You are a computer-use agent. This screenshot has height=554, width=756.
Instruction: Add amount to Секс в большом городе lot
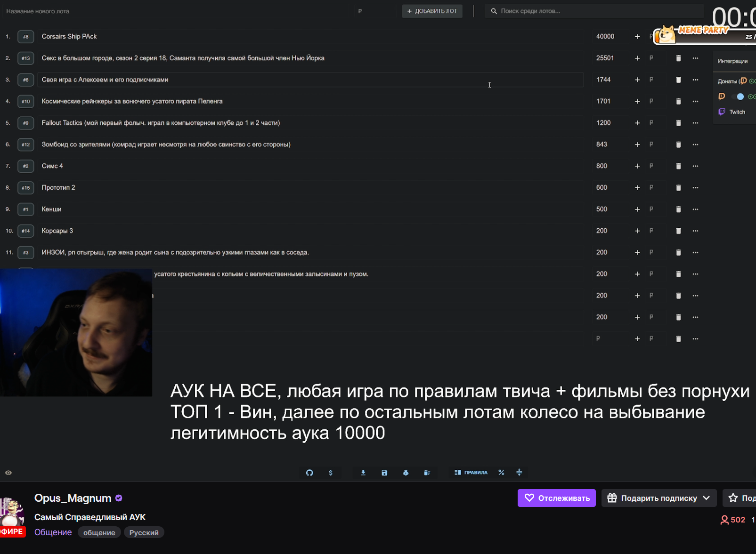coord(637,58)
